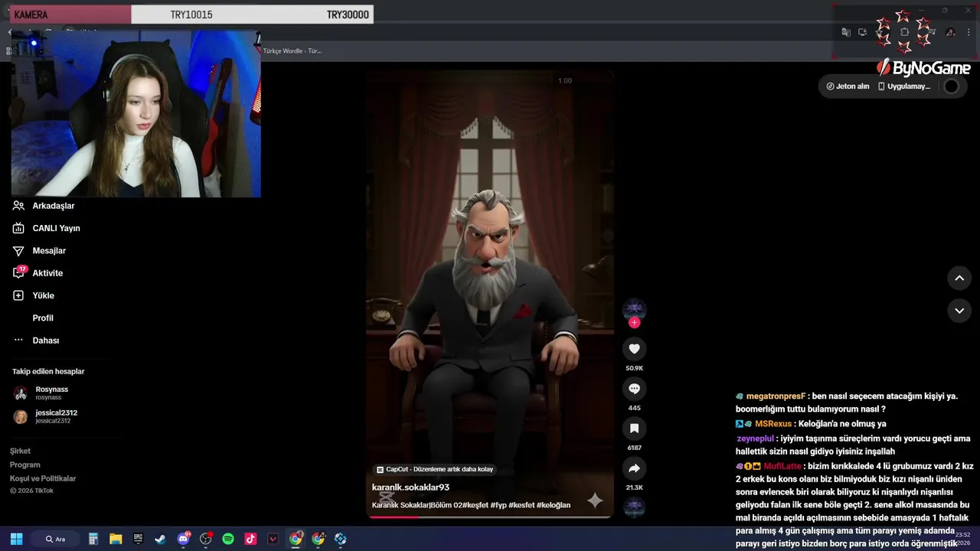Screen dimensions: 980x551
Task: Open the Koşul ve Politikalar link
Action: (43, 478)
